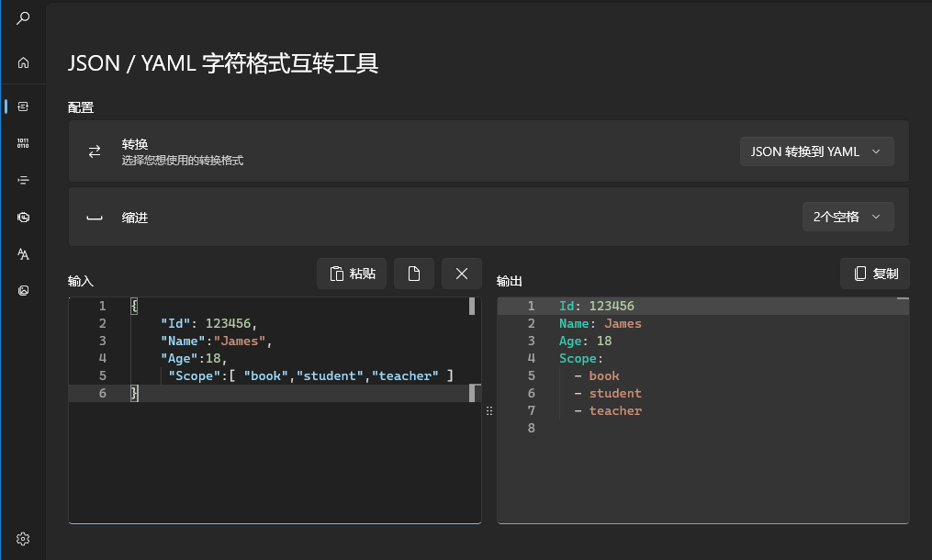Viewport: 932px width, 560px height.
Task: Open the Text tools sidebar icon
Action: 23,254
